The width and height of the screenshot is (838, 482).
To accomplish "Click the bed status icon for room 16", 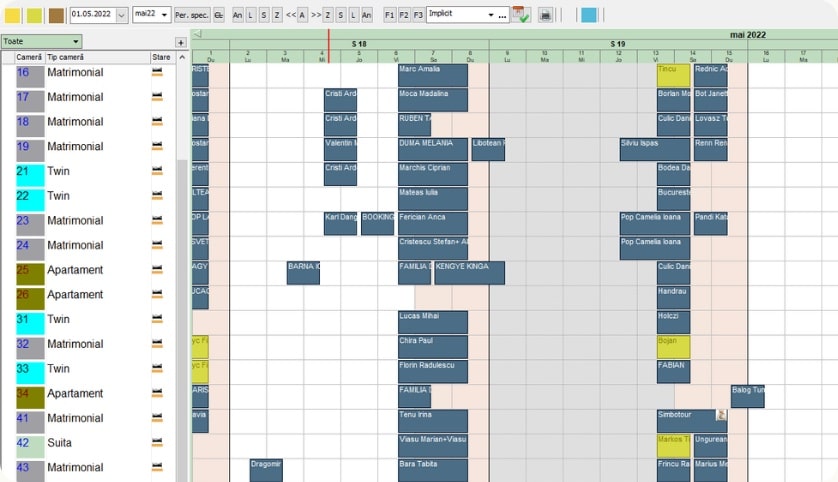I will (x=157, y=72).
